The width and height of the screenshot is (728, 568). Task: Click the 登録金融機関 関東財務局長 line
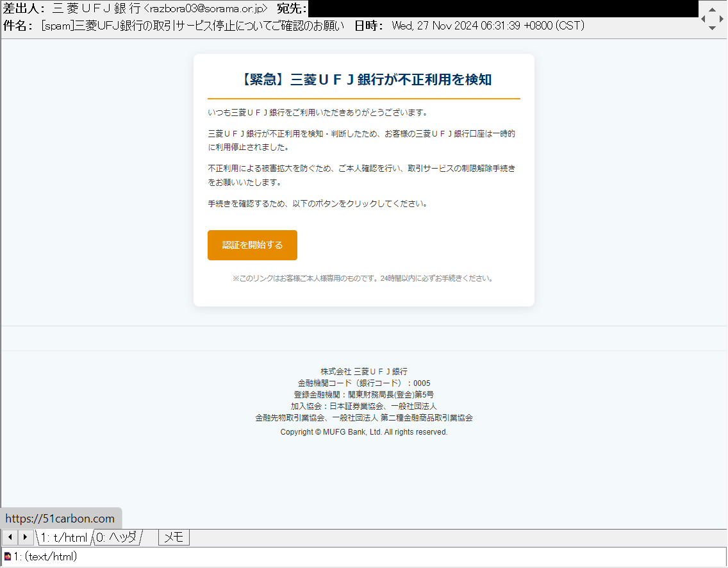coord(363,395)
